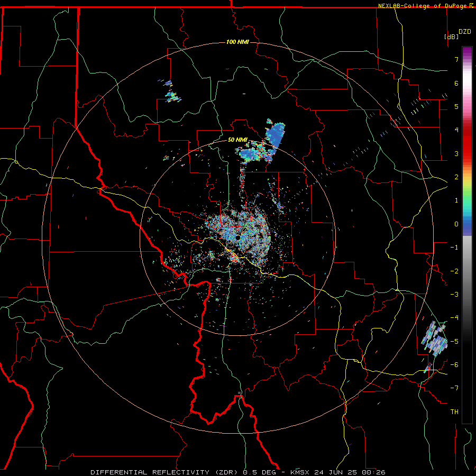Select the -6 value on the scale
The image size is (476, 476).
pos(454,364)
